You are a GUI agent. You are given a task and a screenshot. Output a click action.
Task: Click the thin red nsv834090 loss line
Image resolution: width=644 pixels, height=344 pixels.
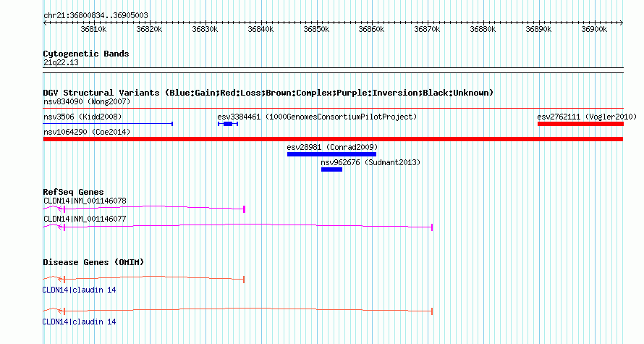(333, 109)
